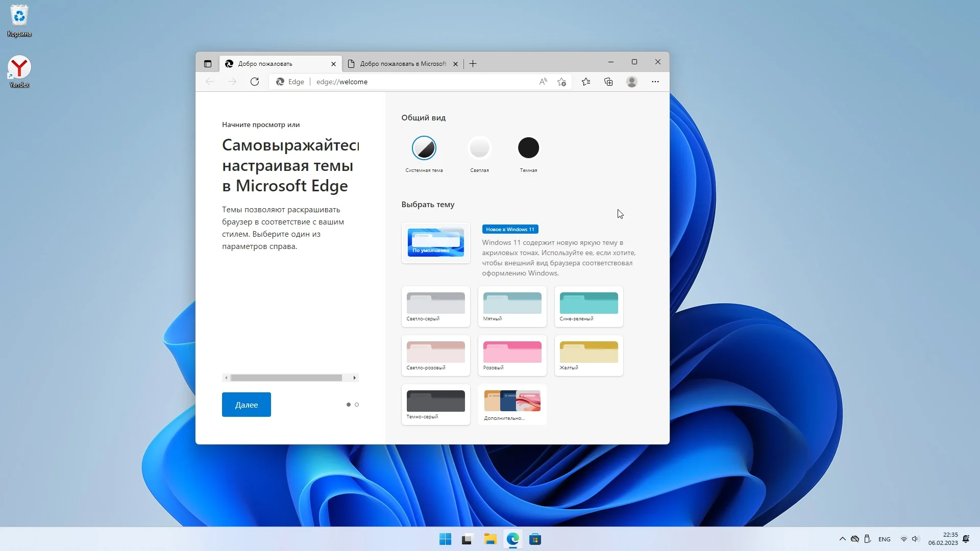Click the Далее button
980x551 pixels.
[246, 405]
